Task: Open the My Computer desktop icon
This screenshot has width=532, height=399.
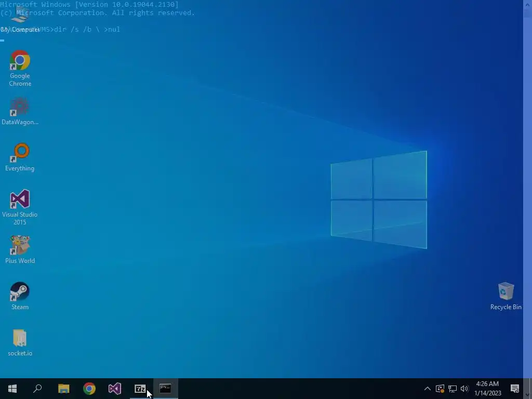Action: (20, 20)
